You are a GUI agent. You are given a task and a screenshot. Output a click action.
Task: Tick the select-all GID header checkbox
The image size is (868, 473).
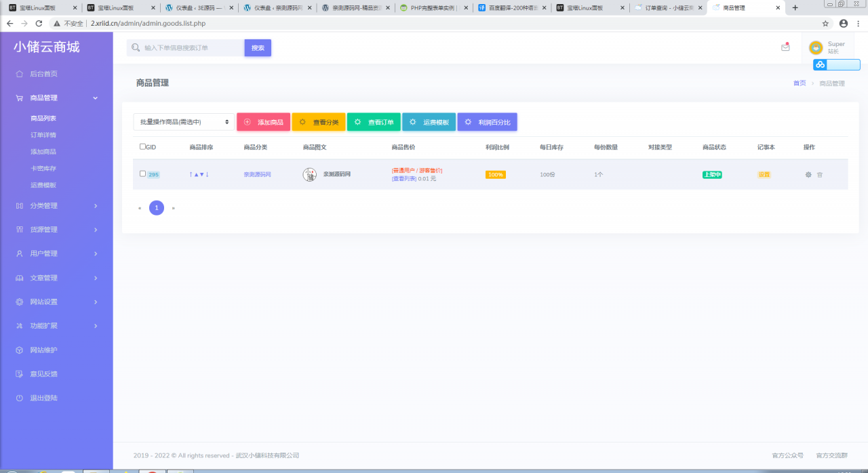pyautogui.click(x=142, y=146)
